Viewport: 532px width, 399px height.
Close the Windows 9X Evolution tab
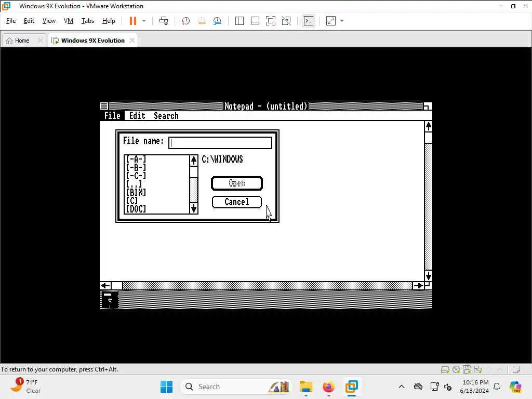coord(132,41)
